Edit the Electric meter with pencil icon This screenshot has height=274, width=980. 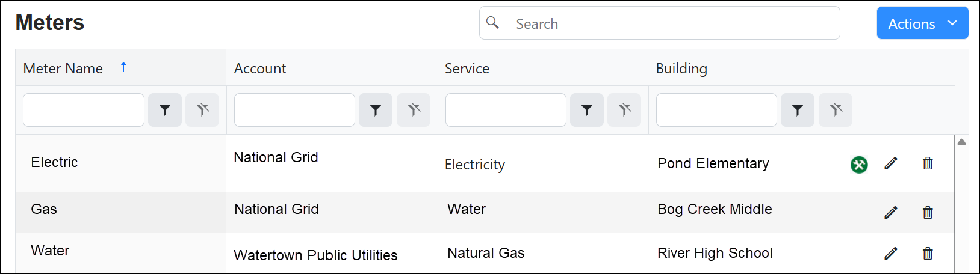[891, 163]
